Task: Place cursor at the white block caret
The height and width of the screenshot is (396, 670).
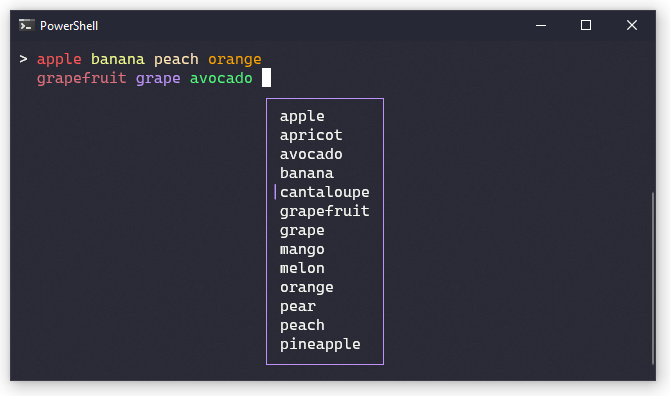Action: pos(266,78)
